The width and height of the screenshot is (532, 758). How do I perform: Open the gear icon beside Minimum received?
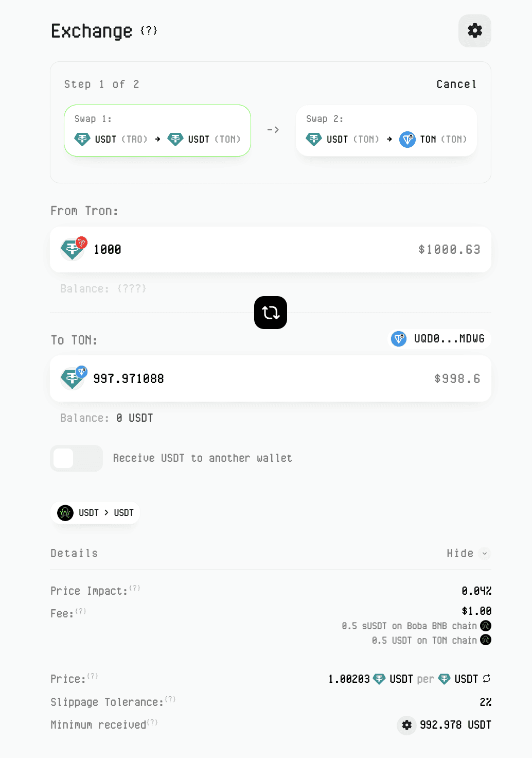coord(406,725)
